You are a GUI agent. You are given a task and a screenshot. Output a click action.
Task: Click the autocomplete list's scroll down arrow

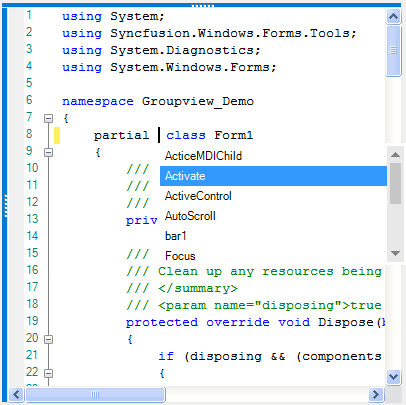pyautogui.click(x=395, y=253)
